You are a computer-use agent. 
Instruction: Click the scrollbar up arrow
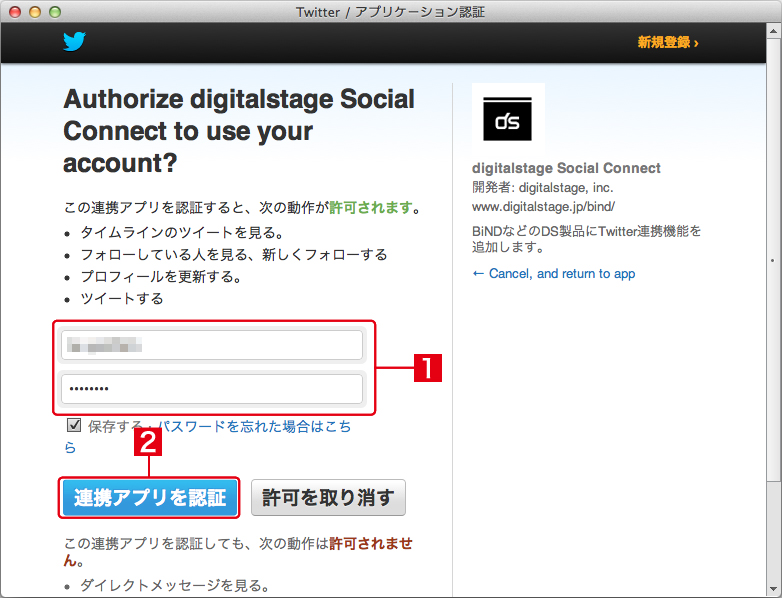(x=774, y=31)
